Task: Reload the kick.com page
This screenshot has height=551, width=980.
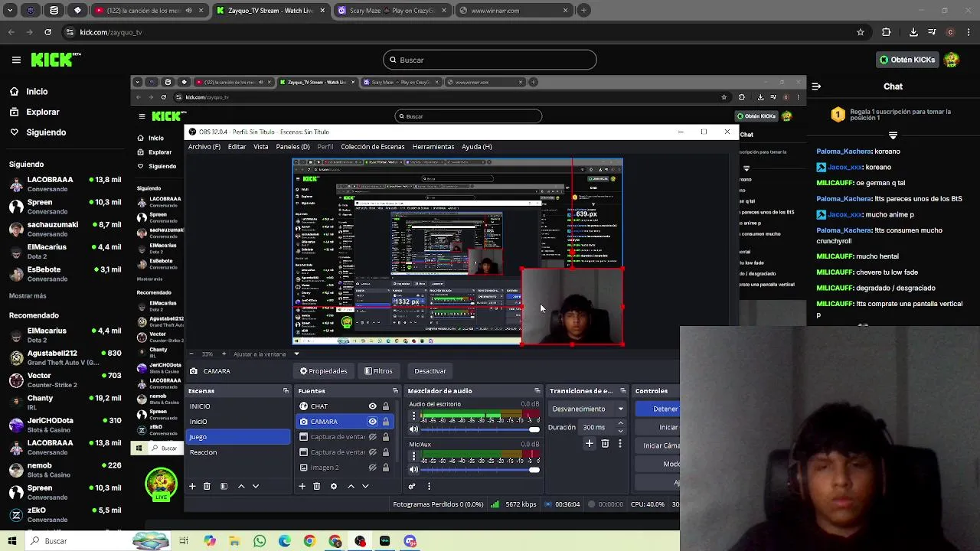Action: (47, 32)
